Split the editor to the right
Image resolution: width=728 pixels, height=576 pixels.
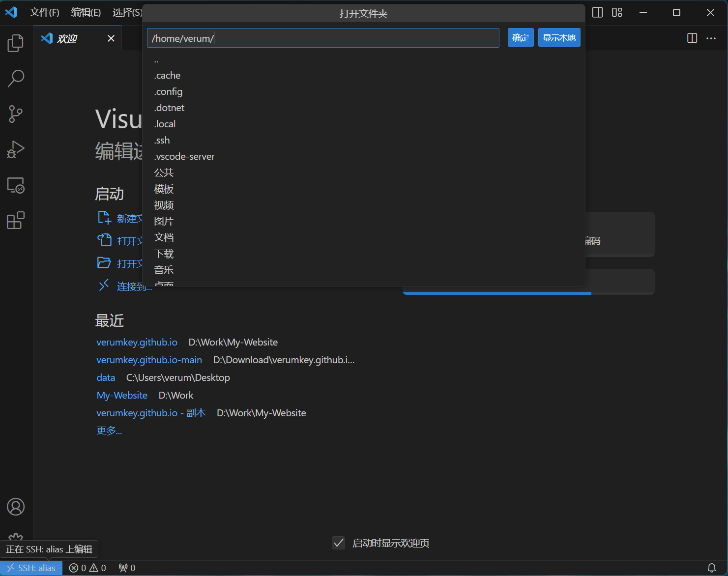click(x=692, y=38)
